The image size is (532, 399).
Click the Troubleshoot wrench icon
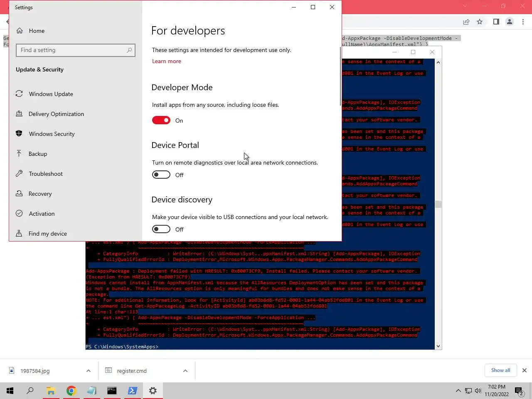click(x=19, y=173)
